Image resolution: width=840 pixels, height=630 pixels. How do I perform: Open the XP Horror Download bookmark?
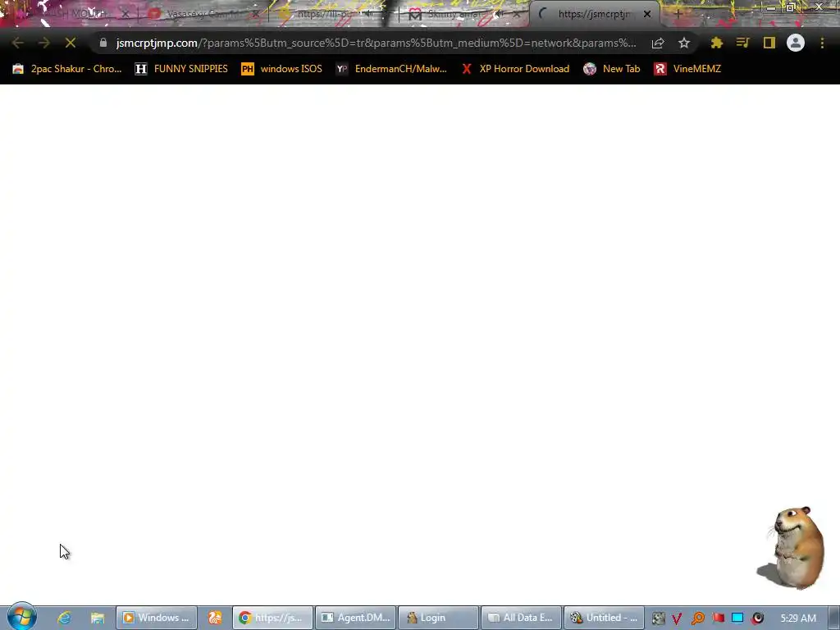(515, 69)
